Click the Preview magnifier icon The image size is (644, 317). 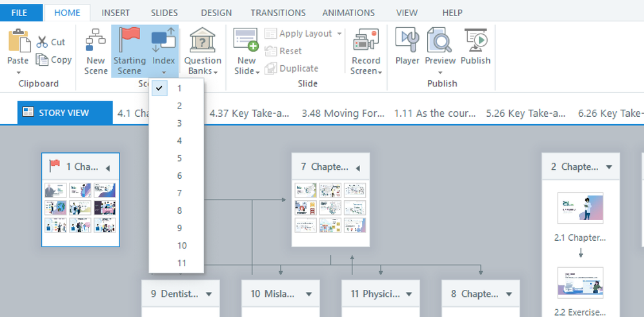pos(440,41)
